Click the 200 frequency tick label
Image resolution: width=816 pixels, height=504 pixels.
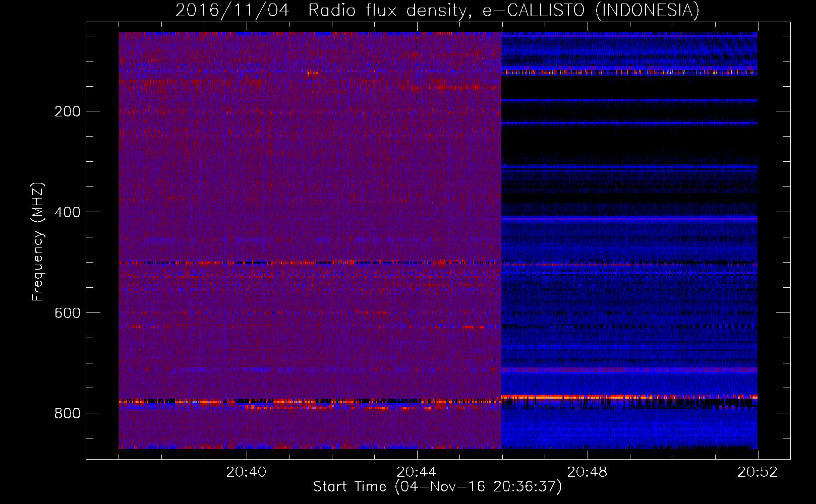pos(68,111)
